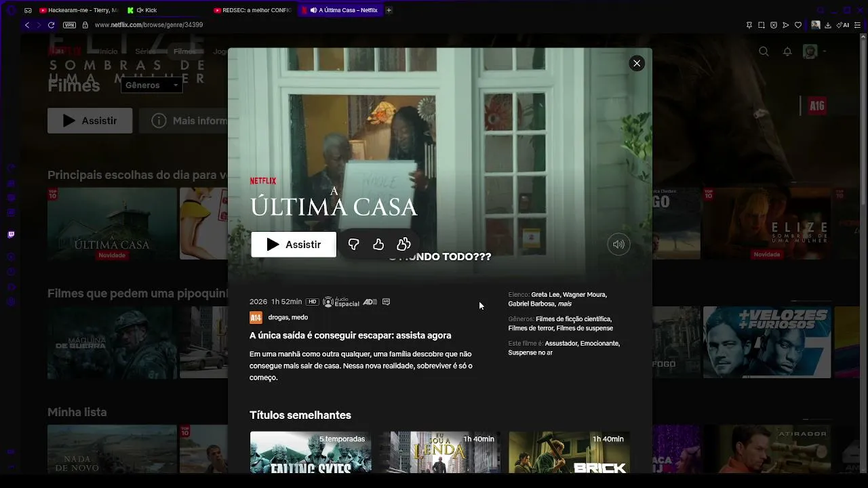This screenshot has height=488, width=868.
Task: Click the background Assistir button for Elize
Action: (90, 121)
